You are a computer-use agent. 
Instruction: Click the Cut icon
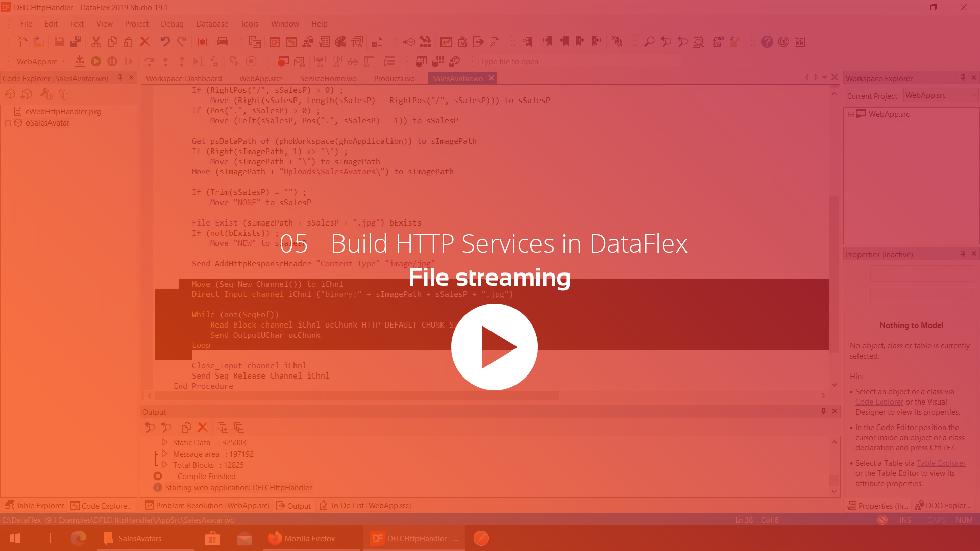(95, 42)
